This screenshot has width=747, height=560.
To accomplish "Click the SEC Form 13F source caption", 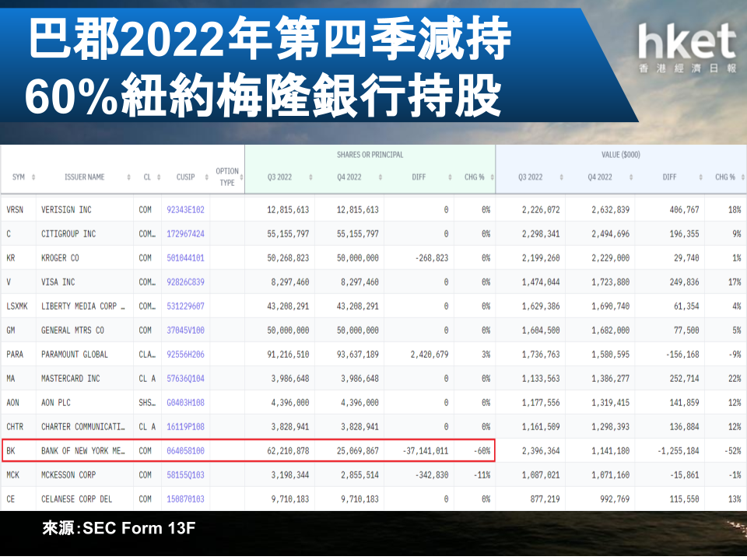I will [x=118, y=529].
